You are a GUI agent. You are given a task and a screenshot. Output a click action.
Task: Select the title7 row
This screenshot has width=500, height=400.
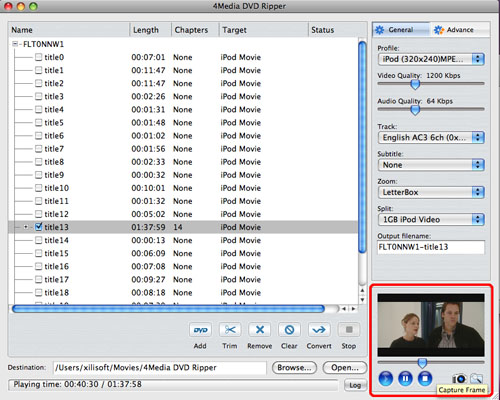pyautogui.click(x=183, y=149)
